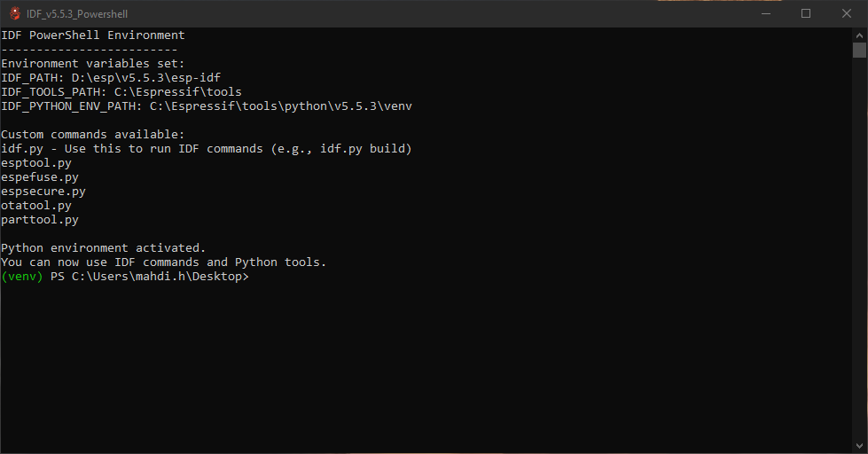The height and width of the screenshot is (454, 868).
Task: Click the espefuse.py command text
Action: click(40, 177)
